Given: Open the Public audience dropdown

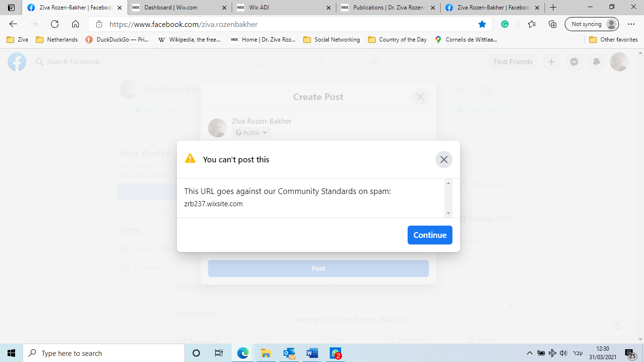Looking at the screenshot, I should coord(251,133).
